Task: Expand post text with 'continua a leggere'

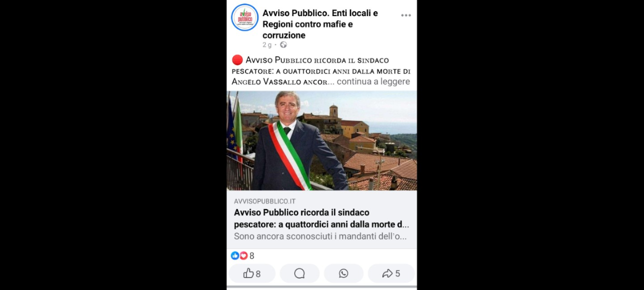Action: (374, 81)
